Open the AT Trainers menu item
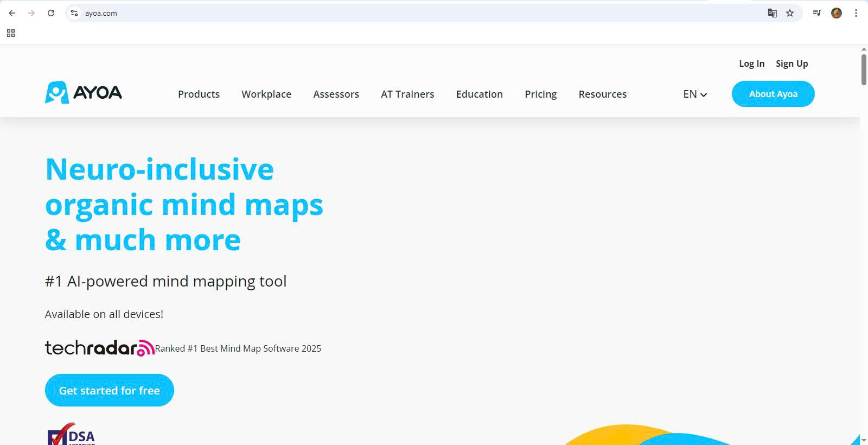 point(407,94)
